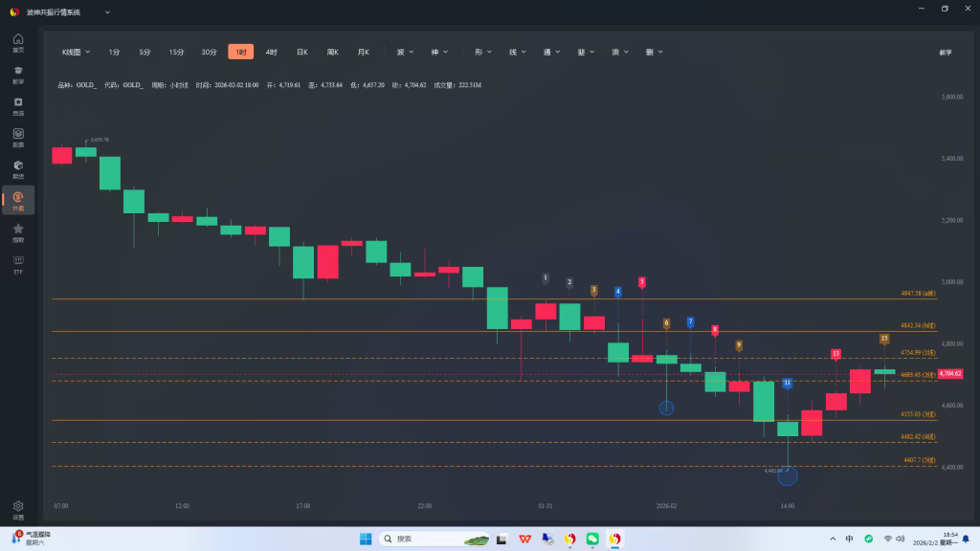
Task: Open the 形 dropdown menu
Action: click(482, 52)
